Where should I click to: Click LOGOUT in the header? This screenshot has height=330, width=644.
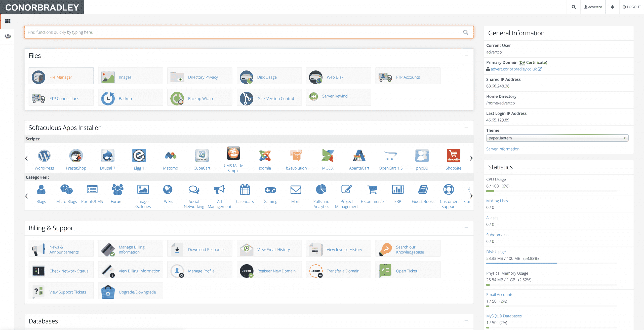click(x=632, y=7)
